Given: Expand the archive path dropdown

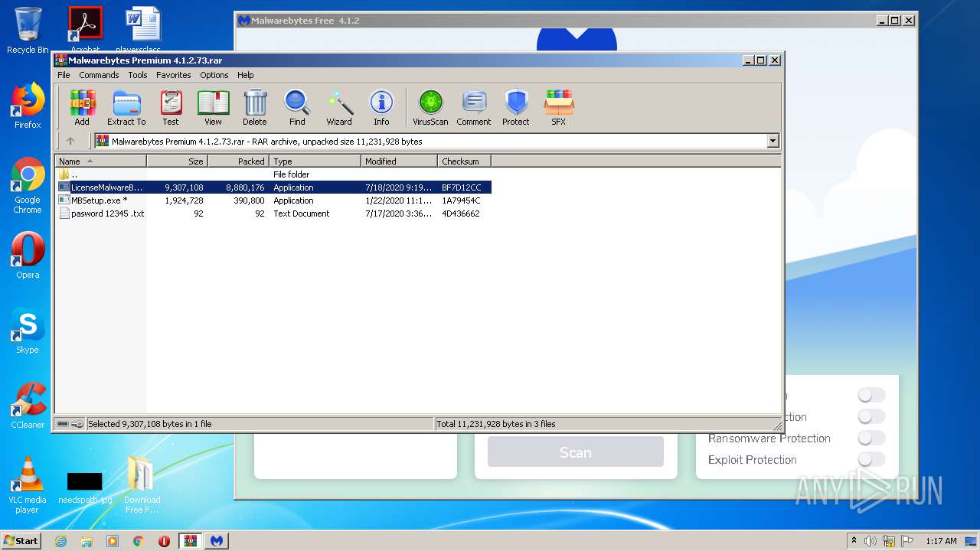Looking at the screenshot, I should [x=773, y=141].
